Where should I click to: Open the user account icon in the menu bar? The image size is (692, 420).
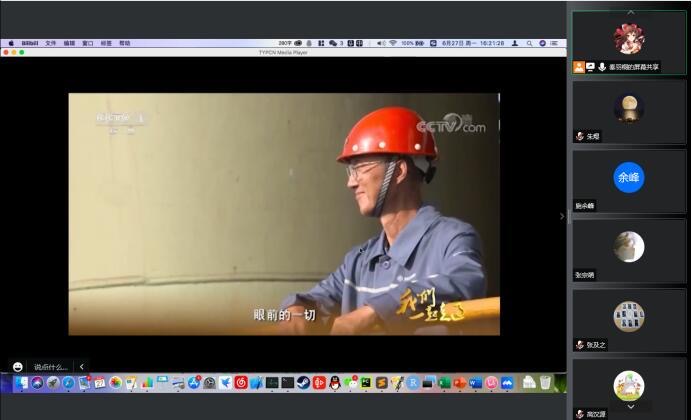515,43
